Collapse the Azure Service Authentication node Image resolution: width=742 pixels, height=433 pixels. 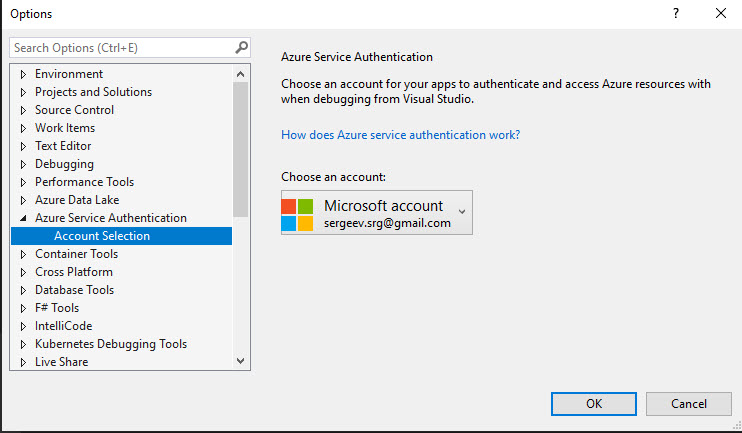click(23, 218)
